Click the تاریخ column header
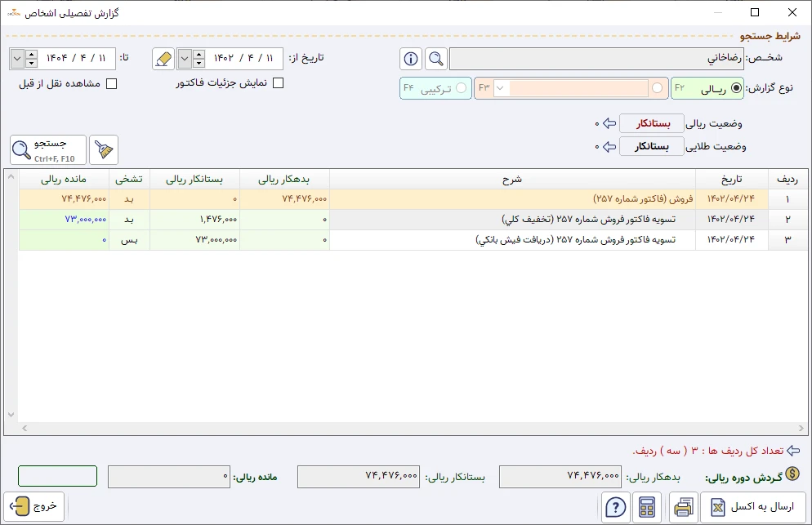The width and height of the screenshot is (812, 525). [732, 179]
